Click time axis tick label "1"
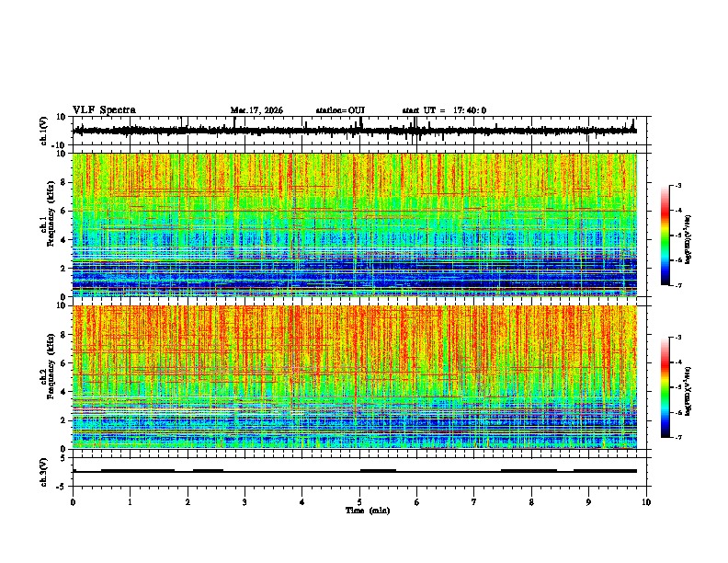The width and height of the screenshot is (728, 563). point(130,501)
